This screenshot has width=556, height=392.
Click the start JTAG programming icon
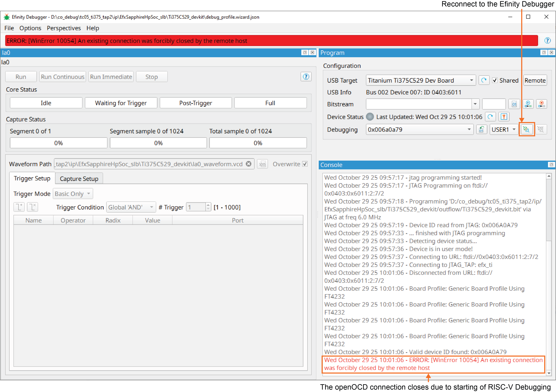coord(528,104)
